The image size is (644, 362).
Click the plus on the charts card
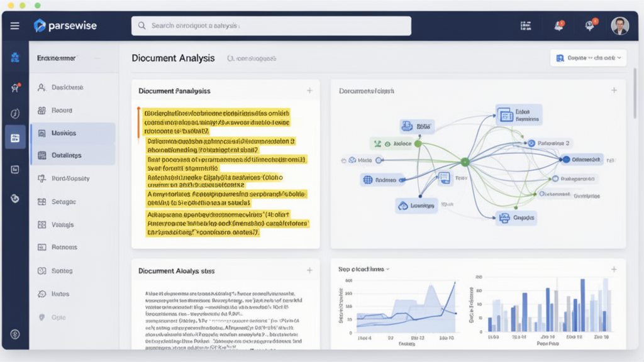click(x=614, y=270)
